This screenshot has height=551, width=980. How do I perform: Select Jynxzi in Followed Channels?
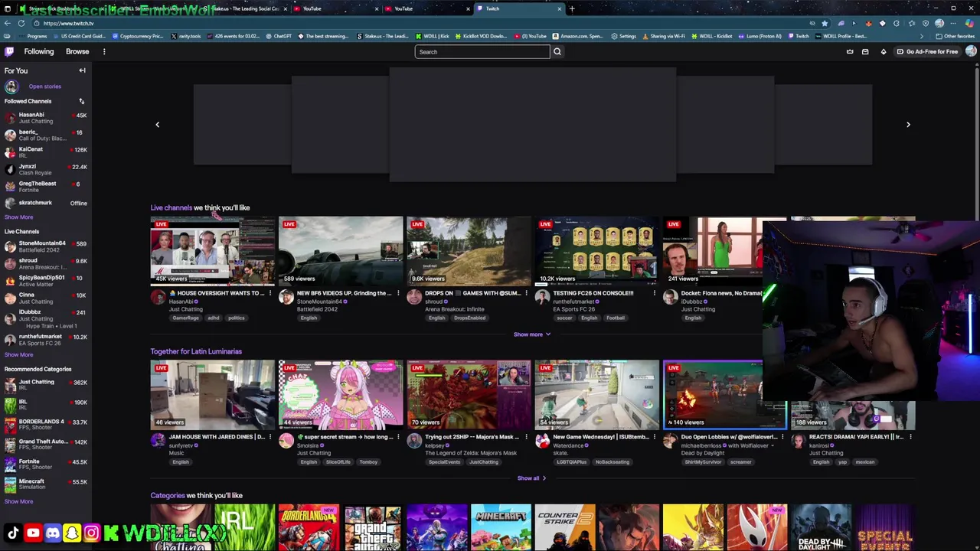(x=46, y=169)
